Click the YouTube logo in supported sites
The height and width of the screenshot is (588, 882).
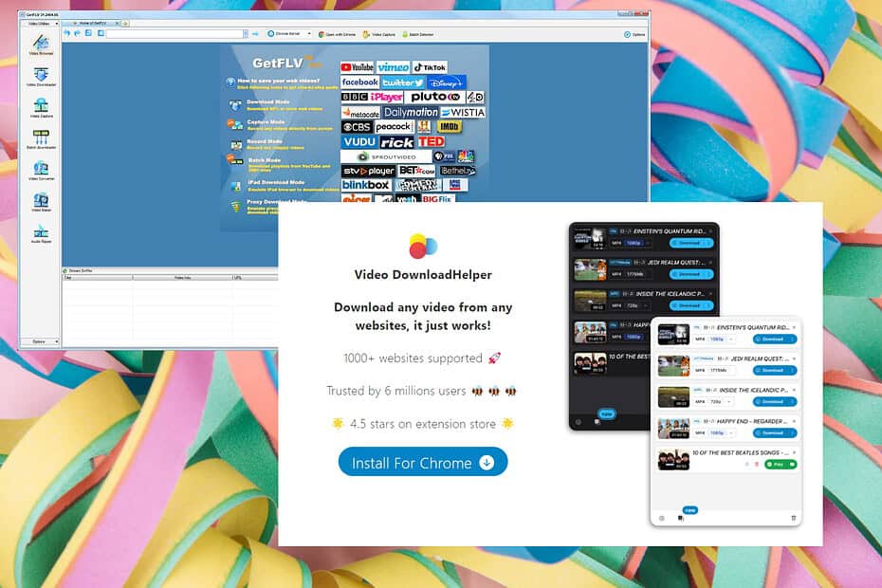tap(358, 66)
